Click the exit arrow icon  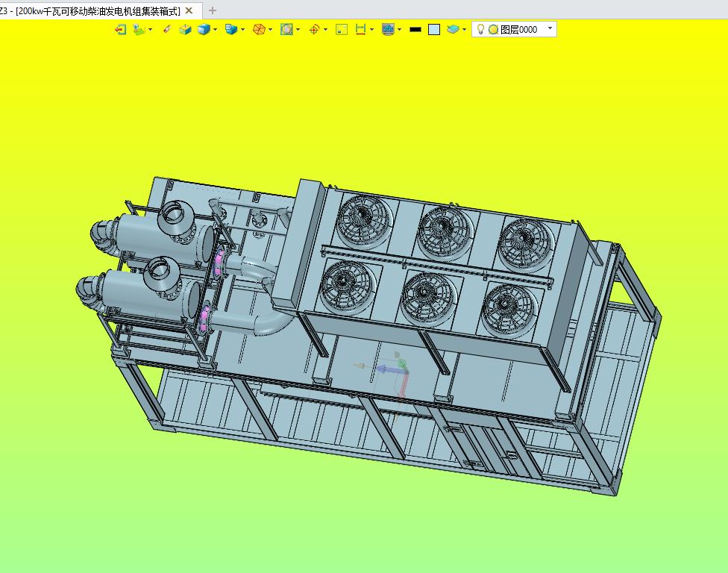point(120,30)
